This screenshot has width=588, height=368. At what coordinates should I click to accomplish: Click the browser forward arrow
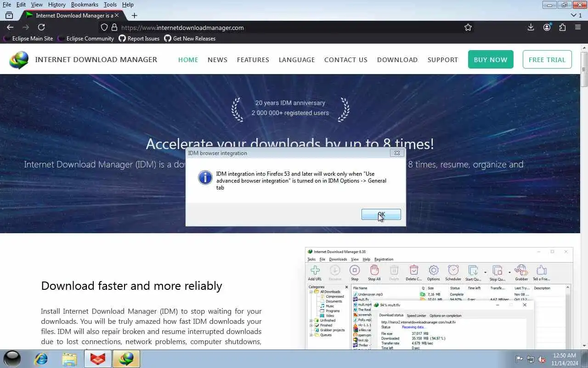coord(26,28)
